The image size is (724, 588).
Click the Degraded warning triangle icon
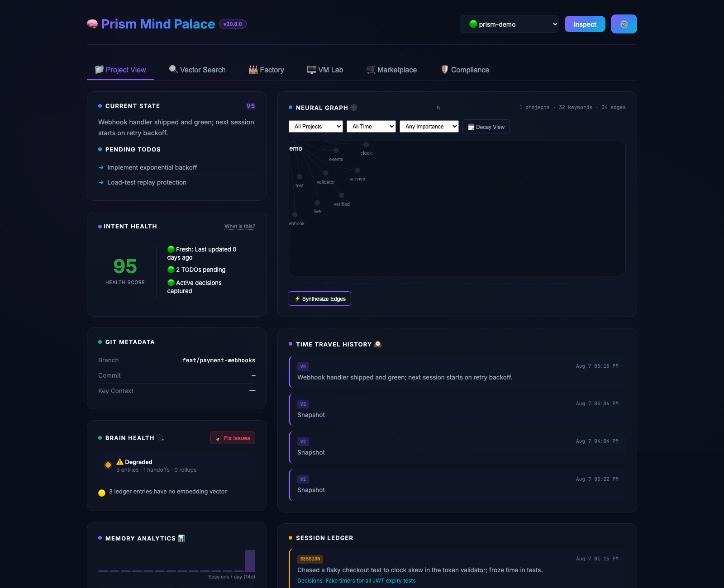[120, 462]
